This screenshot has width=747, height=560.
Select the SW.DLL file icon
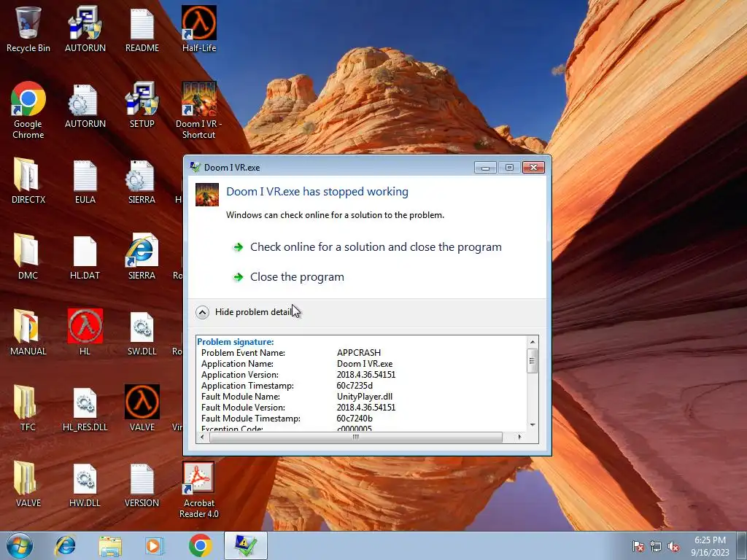coord(142,332)
